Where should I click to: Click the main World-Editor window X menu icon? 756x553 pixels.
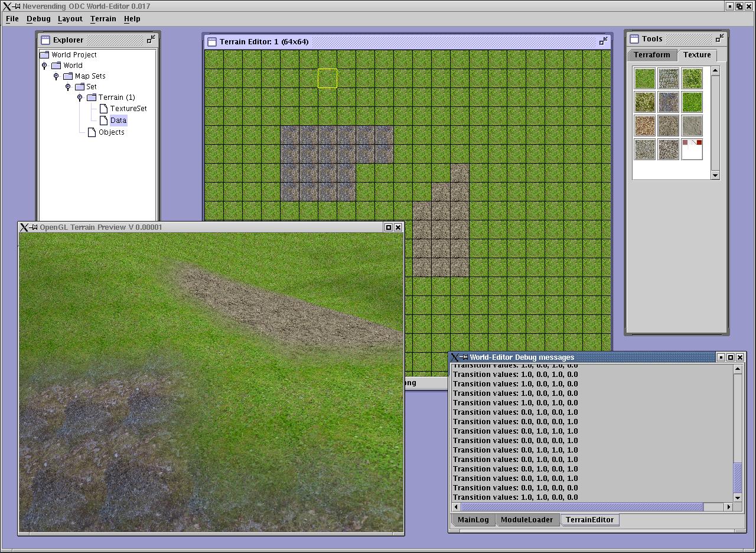(6, 6)
